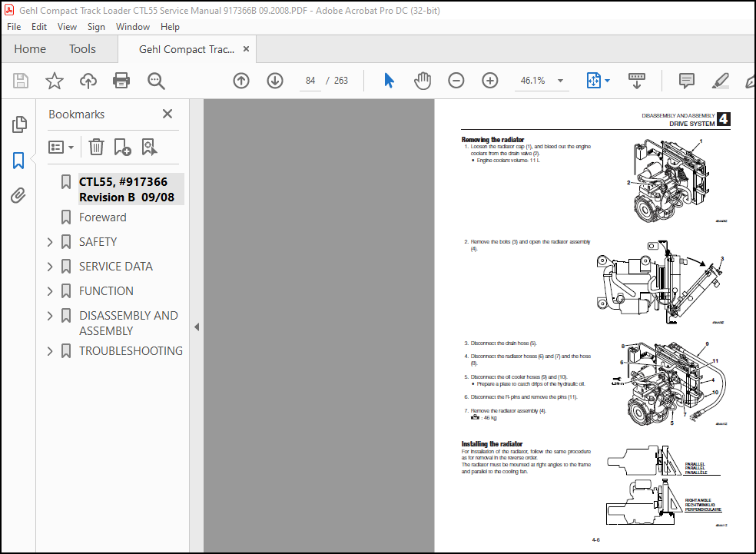Print the document with printer icon

121,81
